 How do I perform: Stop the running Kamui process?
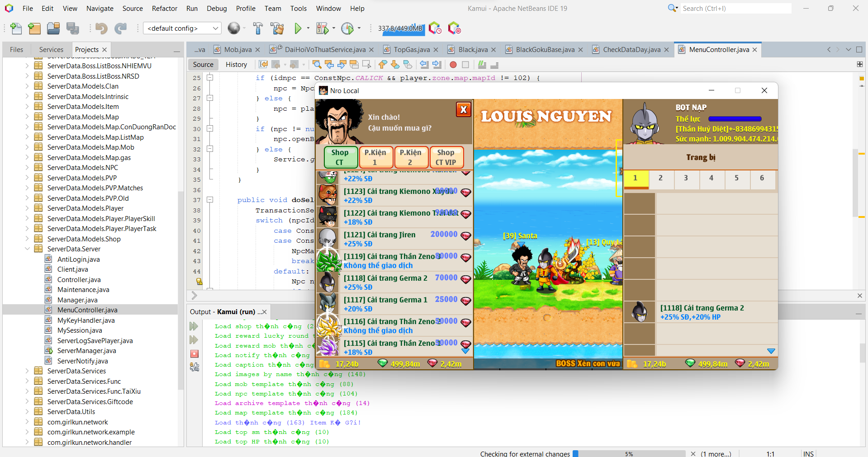194,354
